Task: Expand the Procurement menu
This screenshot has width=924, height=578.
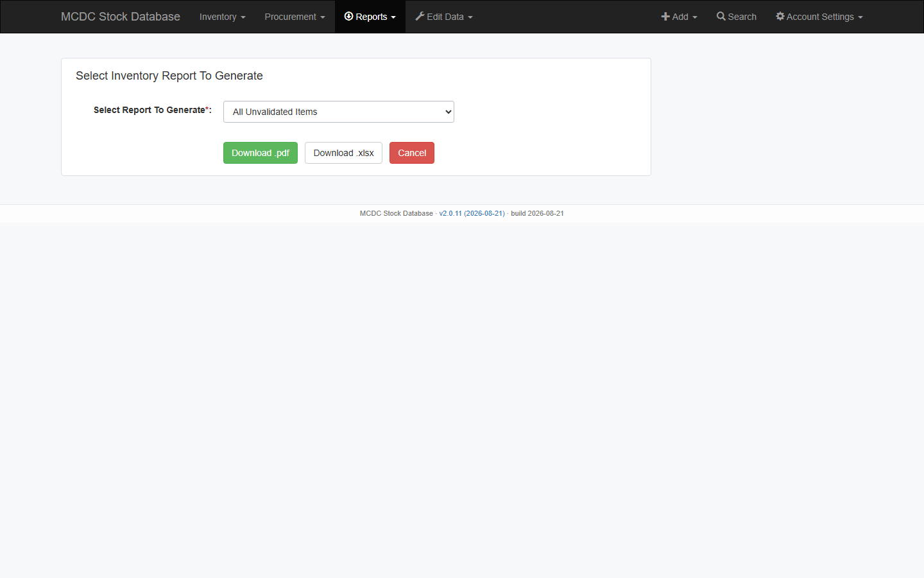Action: tap(295, 17)
